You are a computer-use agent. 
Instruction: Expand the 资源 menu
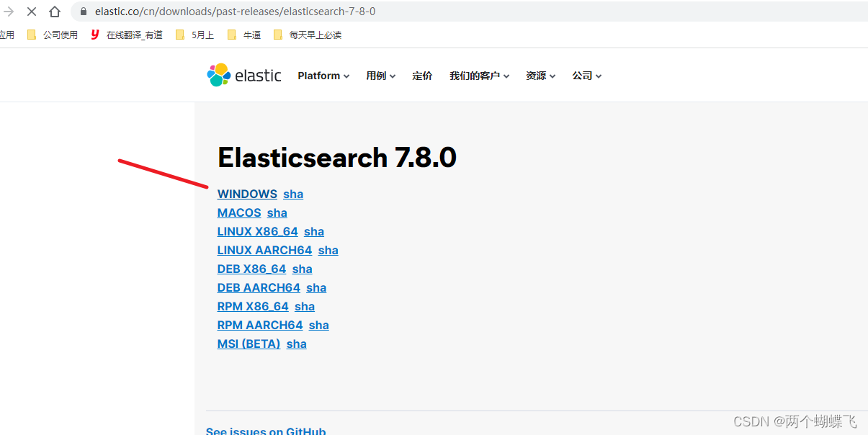click(x=541, y=76)
